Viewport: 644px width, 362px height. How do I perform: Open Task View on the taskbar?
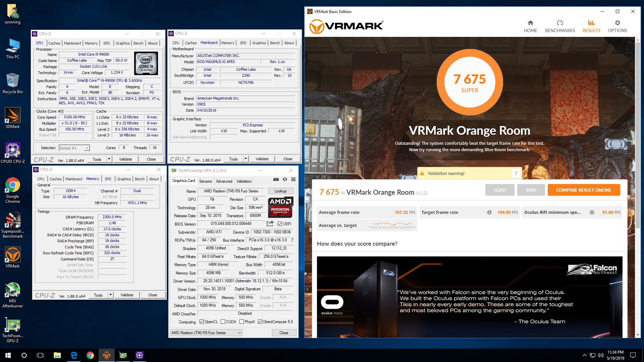tap(40, 355)
